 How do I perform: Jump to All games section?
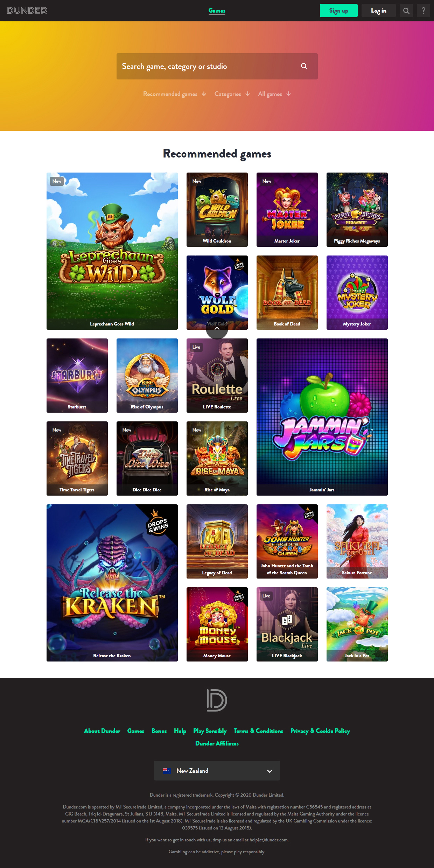pyautogui.click(x=274, y=94)
